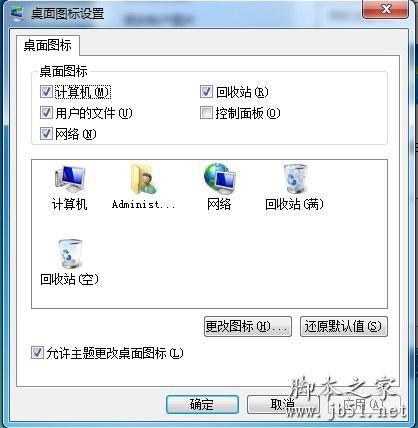Screen dimensions: 418x428
Task: Click the 取消 cancel button
Action: 283,404
